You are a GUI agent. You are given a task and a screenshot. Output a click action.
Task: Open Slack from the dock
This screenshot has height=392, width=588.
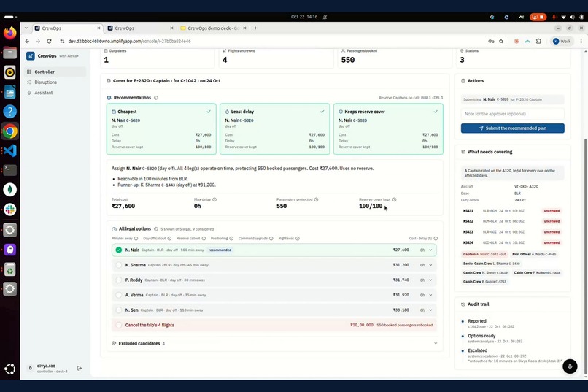tap(10, 210)
